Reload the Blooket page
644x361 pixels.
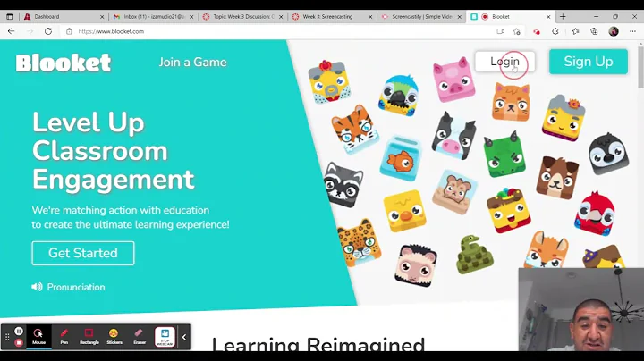tap(48, 31)
